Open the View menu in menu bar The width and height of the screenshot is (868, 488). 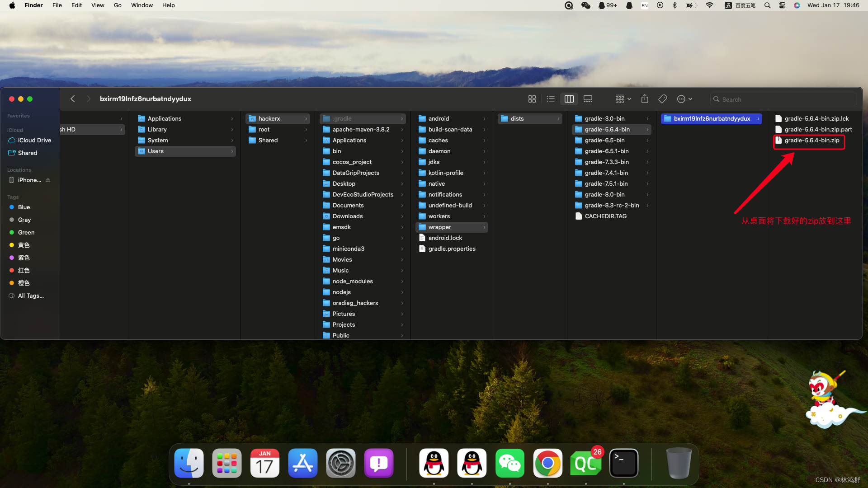click(x=98, y=5)
